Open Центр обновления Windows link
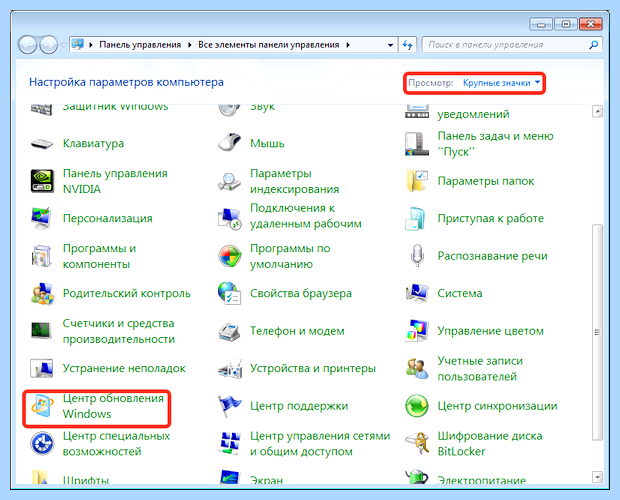The height and width of the screenshot is (500, 620). click(x=113, y=406)
